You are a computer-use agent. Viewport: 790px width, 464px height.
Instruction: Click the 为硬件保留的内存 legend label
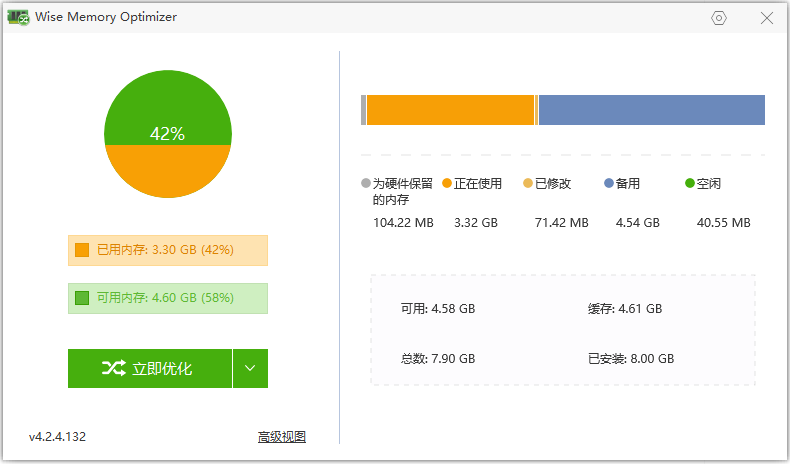(403, 191)
